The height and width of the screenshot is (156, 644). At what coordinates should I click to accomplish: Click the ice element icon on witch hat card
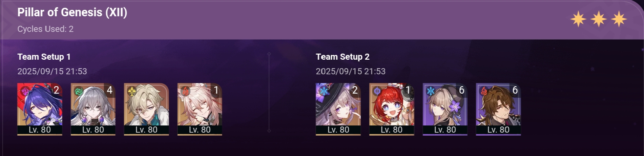(x=324, y=91)
